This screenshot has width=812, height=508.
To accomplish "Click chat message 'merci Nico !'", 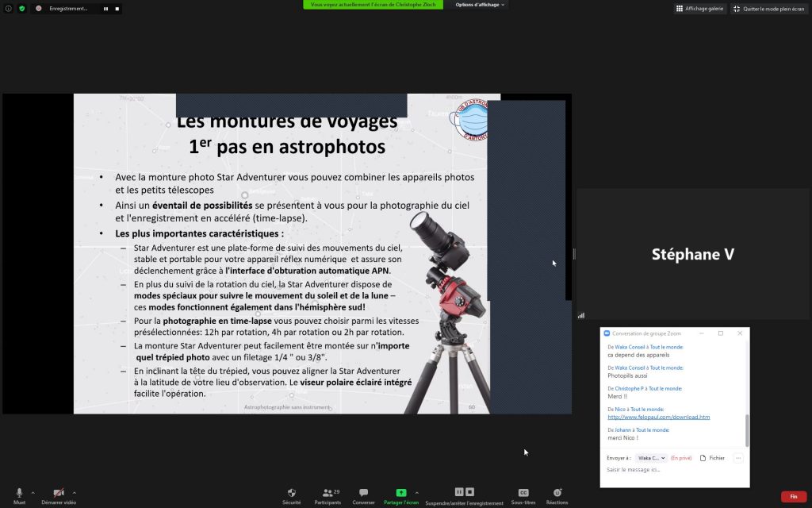I will [623, 438].
